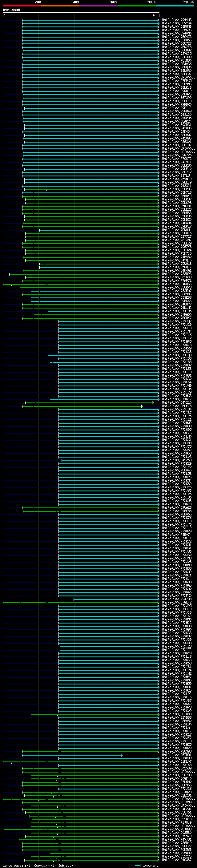Select label UniRef100_Q5CMY7
Viewport: 197px width, 868px height.
(x=177, y=318)
